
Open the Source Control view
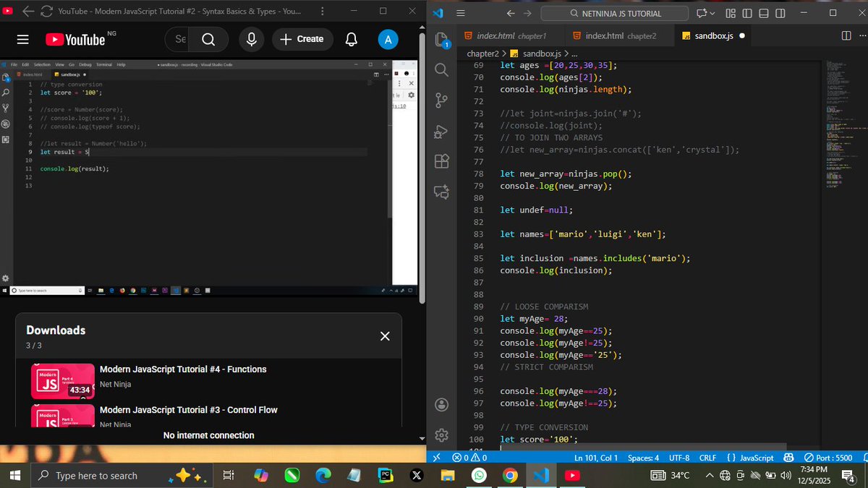pos(442,100)
